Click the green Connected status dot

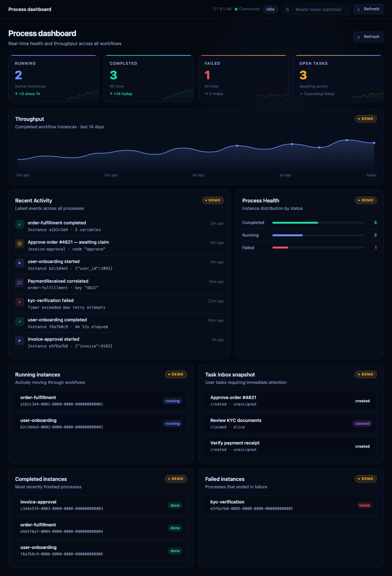click(x=236, y=9)
